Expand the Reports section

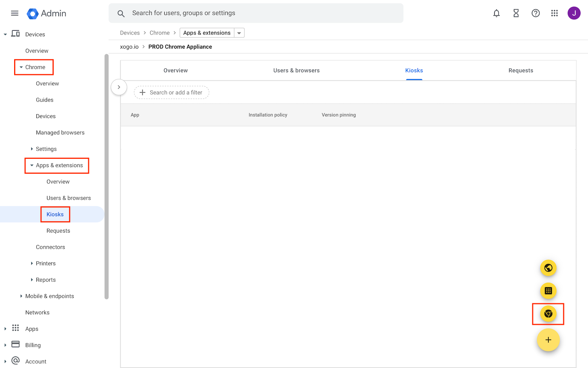(32, 279)
